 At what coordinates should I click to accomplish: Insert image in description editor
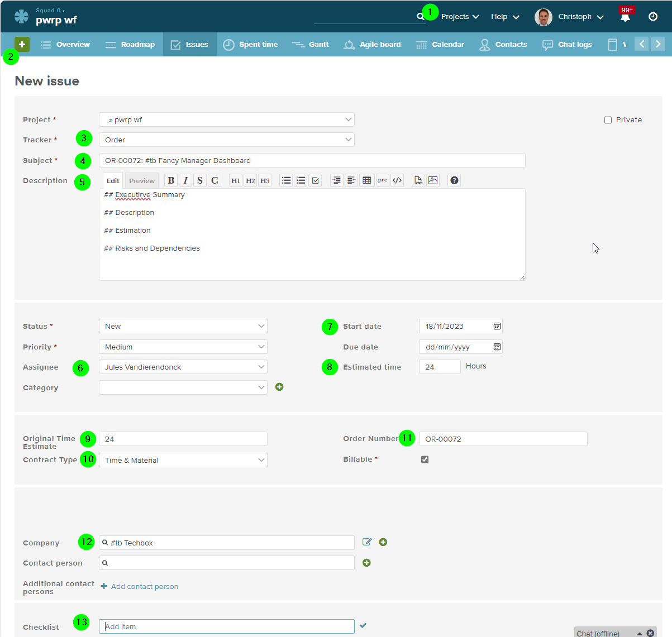pos(432,180)
